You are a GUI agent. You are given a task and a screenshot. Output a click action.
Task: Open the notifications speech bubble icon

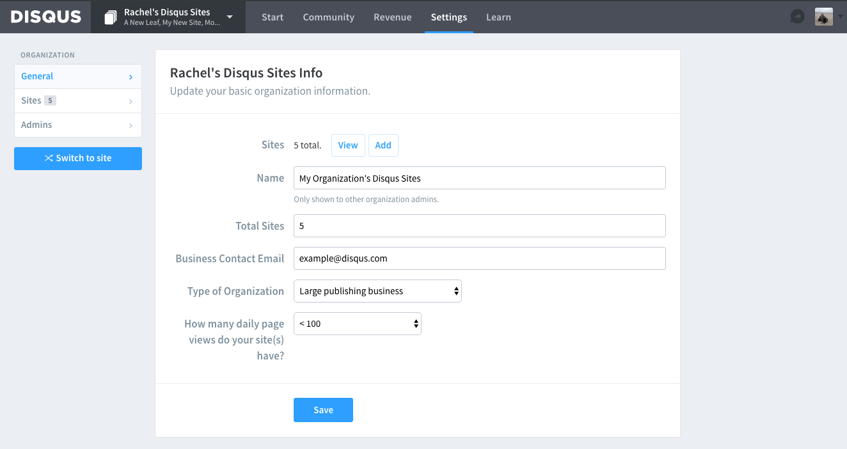[797, 17]
